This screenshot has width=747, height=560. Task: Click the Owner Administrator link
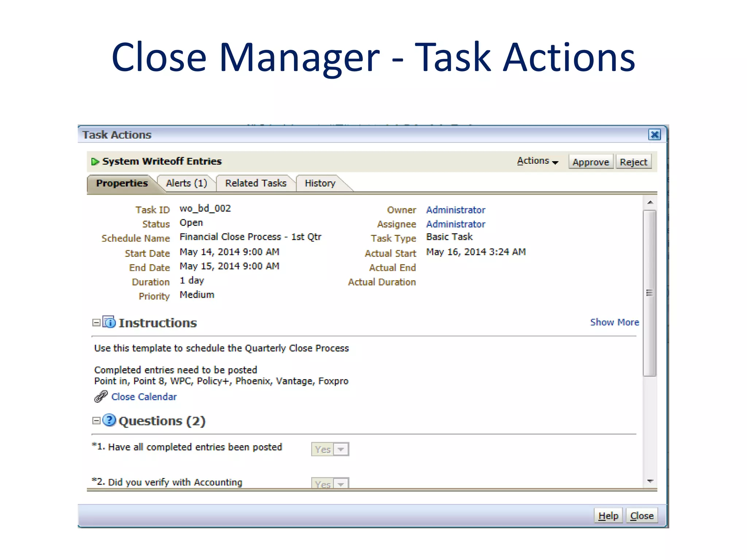click(x=456, y=210)
